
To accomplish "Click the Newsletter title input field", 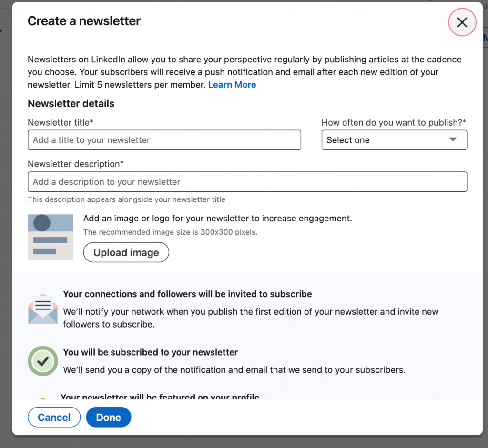I will tap(164, 140).
